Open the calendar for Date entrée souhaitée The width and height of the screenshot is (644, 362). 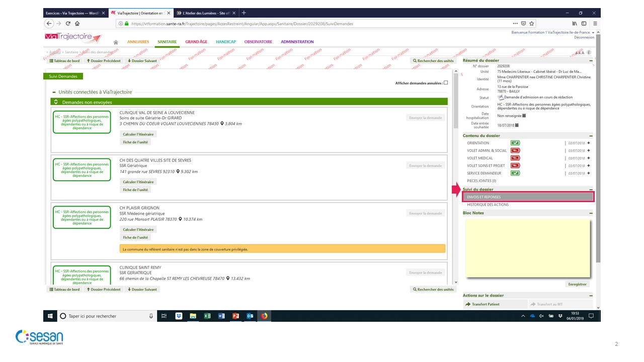[517, 125]
